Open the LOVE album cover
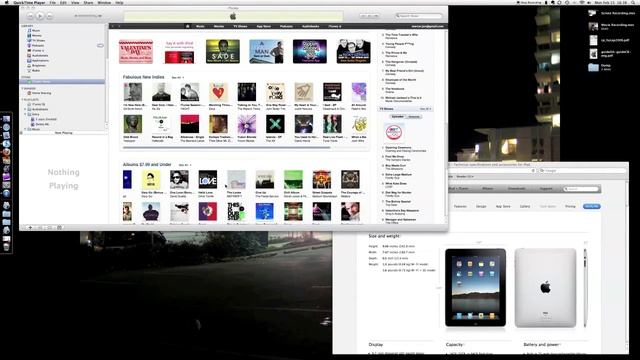640x360 pixels. point(208,180)
